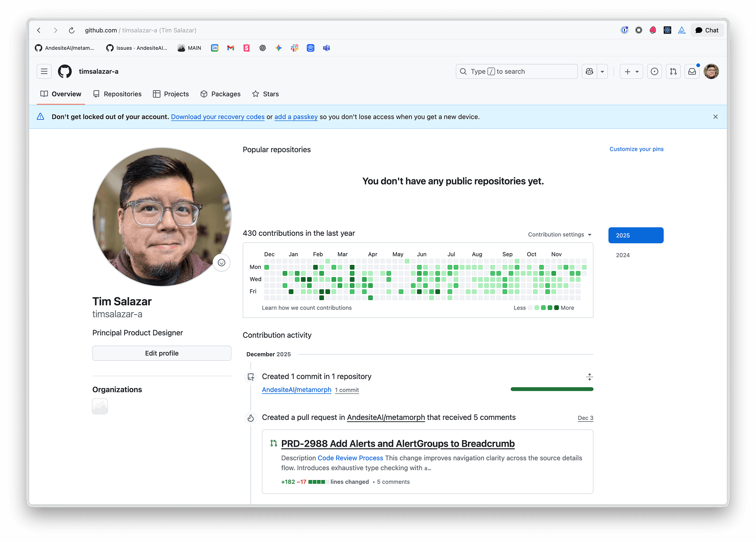Screen dimensions: 756x542
Task: Select the darkest green legend swatch
Action: pos(556,308)
